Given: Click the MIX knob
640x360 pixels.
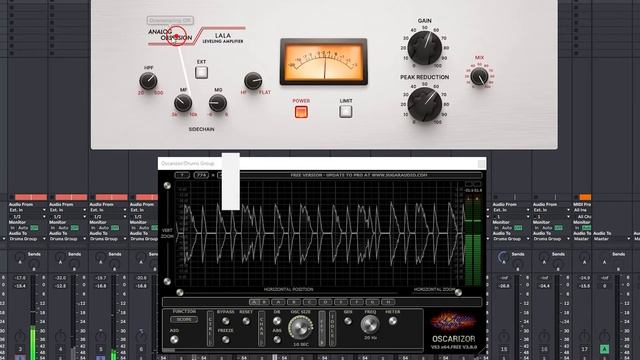Looking at the screenshot, I should coord(479,76).
